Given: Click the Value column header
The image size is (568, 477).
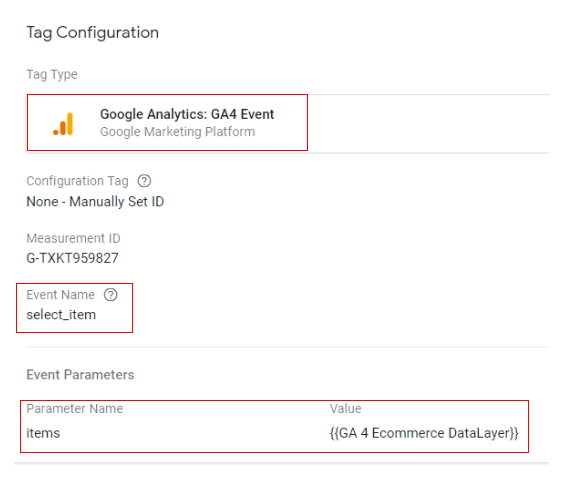Looking at the screenshot, I should point(346,409).
